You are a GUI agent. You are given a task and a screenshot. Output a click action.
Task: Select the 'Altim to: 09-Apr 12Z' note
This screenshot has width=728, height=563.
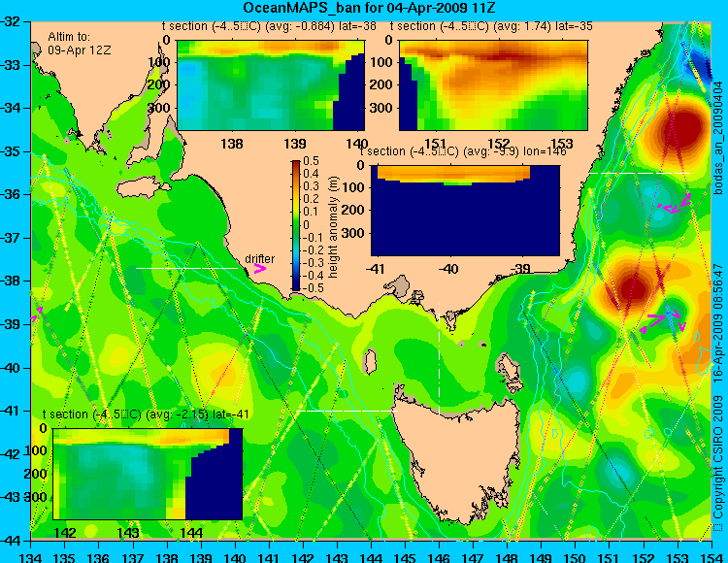click(x=80, y=43)
